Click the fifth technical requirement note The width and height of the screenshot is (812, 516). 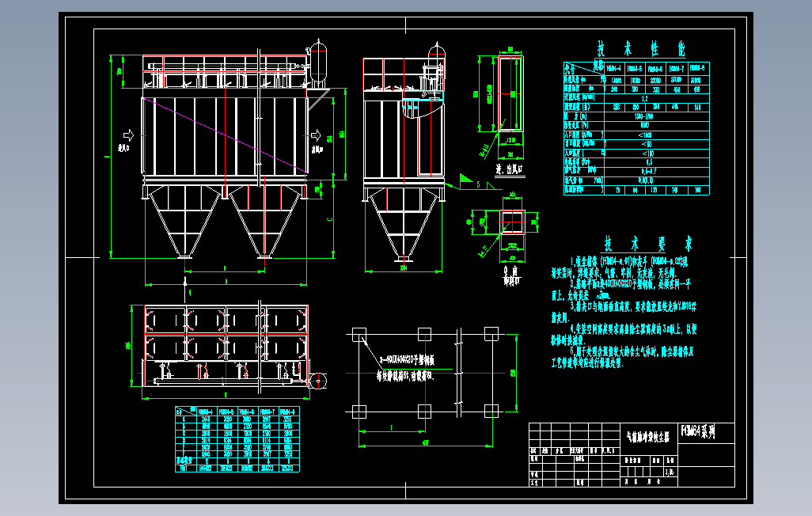[x=622, y=358]
